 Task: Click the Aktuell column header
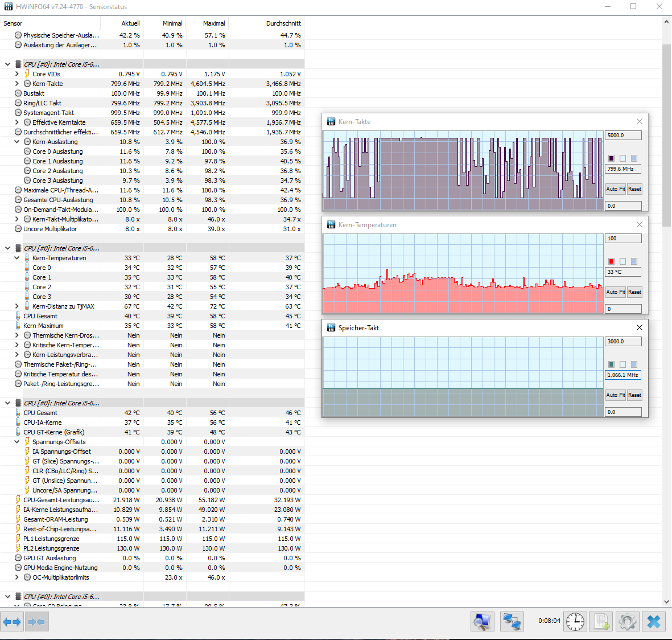click(x=122, y=23)
